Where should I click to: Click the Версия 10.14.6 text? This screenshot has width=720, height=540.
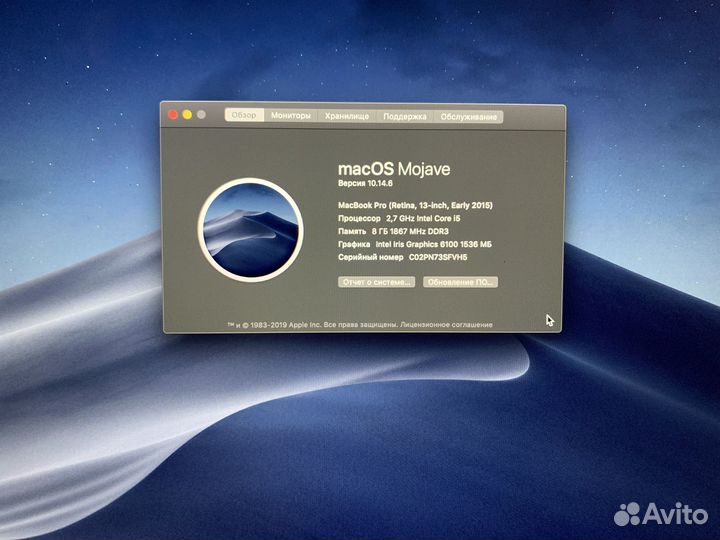tap(365, 183)
